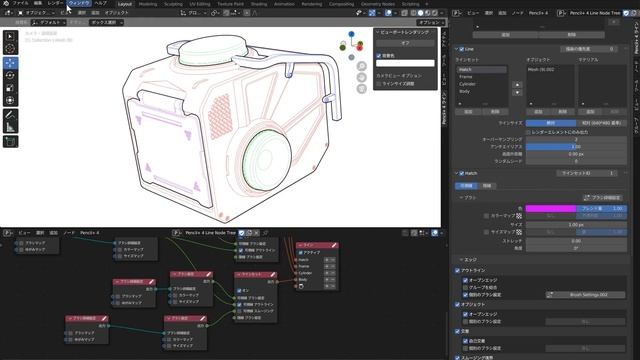This screenshot has height=360, width=640.
Task: Click the viewport zoom magnifier gizmo
Action: click(x=362, y=66)
